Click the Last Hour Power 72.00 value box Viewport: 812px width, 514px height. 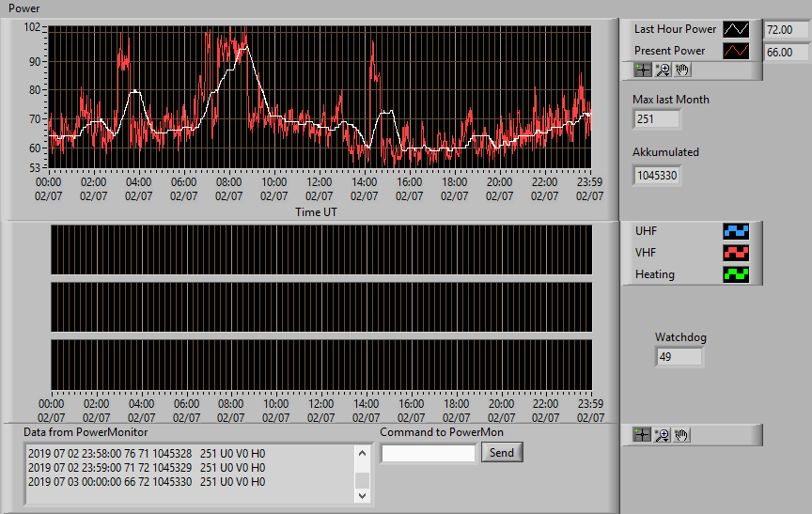[786, 29]
